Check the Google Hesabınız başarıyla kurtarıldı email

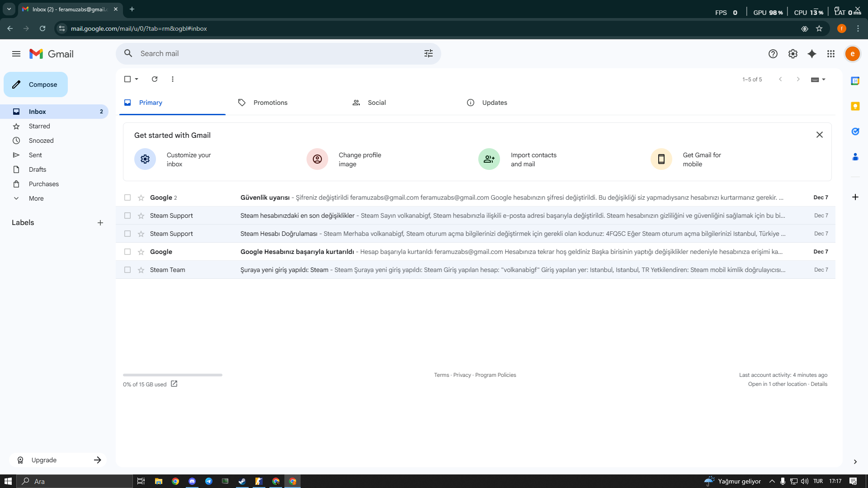127,252
